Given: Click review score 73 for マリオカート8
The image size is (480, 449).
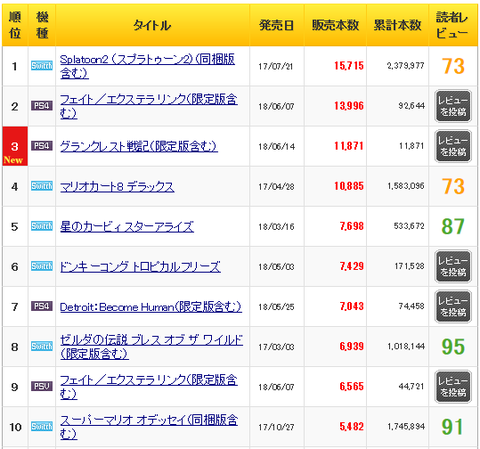Looking at the screenshot, I should click(x=453, y=186).
